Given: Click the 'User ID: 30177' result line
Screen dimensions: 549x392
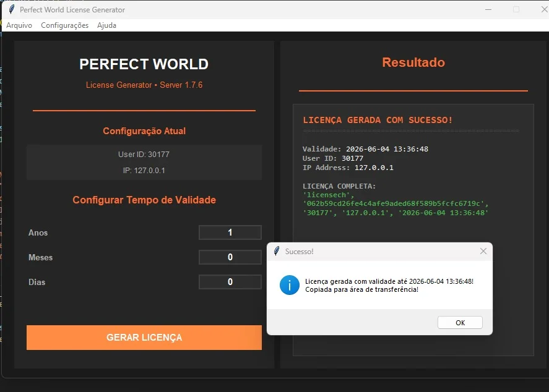Looking at the screenshot, I should tap(332, 158).
